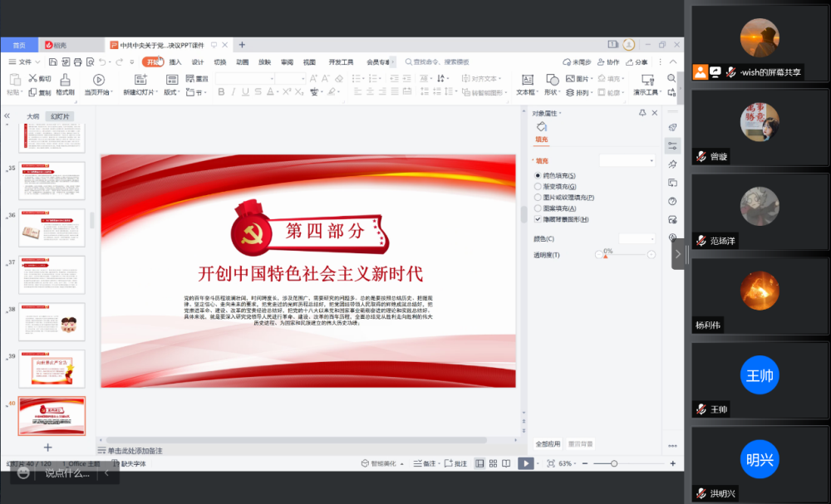Adjust the Transparency (透明度) slider
Viewport: 831px width, 504px height.
point(623,255)
